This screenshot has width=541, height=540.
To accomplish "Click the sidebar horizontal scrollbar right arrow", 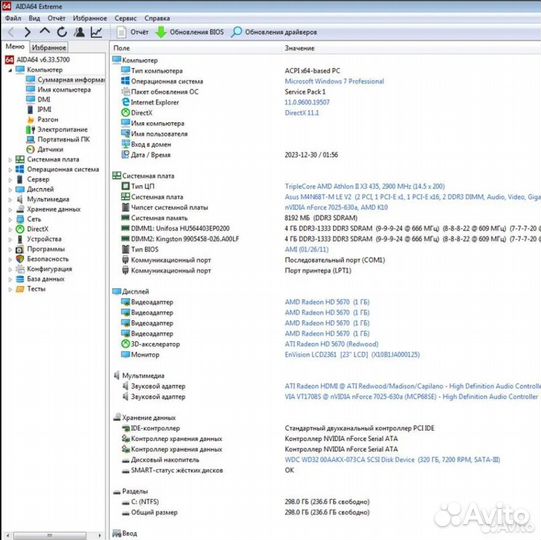I will point(100,535).
